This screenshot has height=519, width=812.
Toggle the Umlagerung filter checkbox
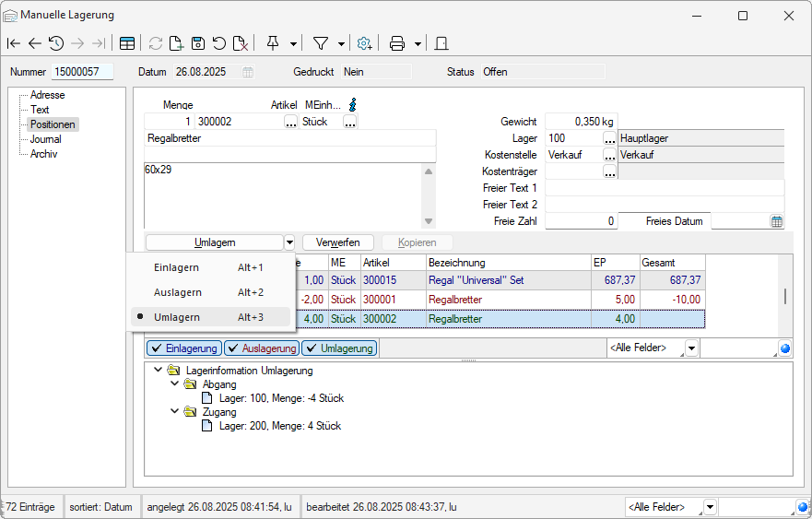tap(339, 348)
